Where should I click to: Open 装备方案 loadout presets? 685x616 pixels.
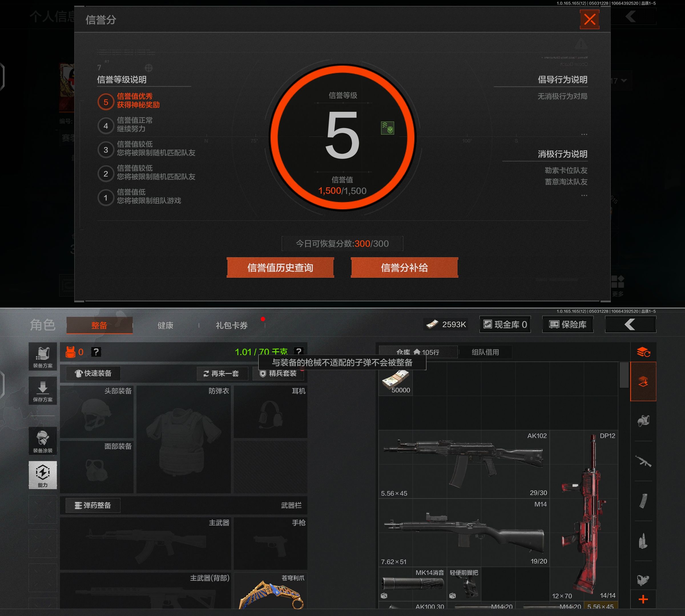pos(43,356)
